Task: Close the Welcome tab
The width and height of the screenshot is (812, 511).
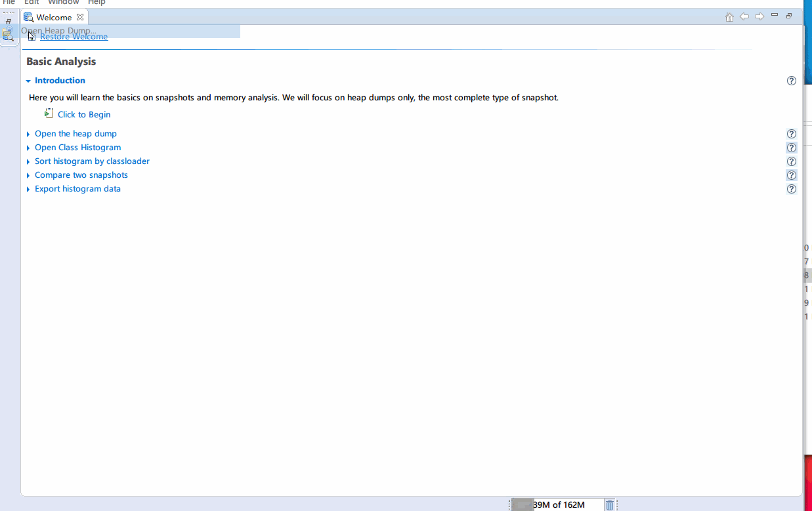Action: 80,17
